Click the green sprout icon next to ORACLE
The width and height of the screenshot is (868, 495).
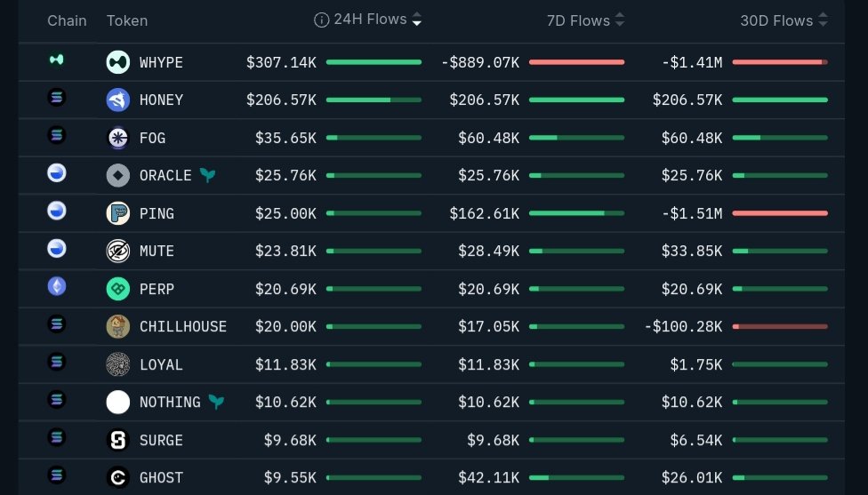pyautogui.click(x=207, y=175)
